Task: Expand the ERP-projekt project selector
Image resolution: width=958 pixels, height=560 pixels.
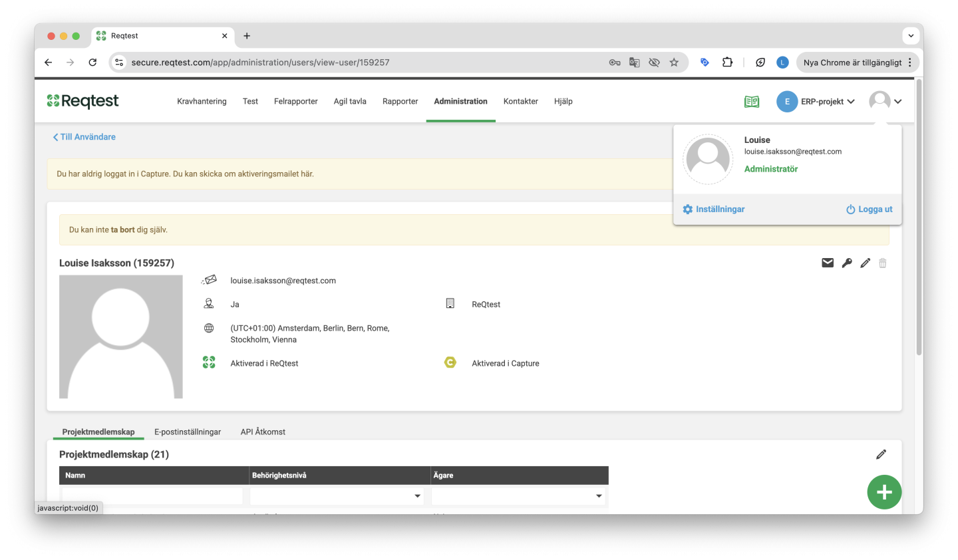Action: pos(828,102)
